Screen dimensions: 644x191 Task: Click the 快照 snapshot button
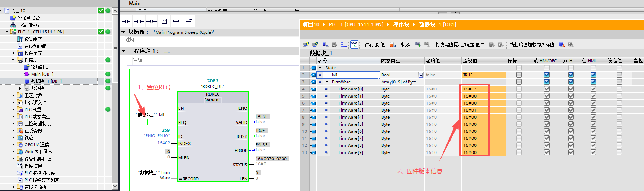tap(406, 45)
